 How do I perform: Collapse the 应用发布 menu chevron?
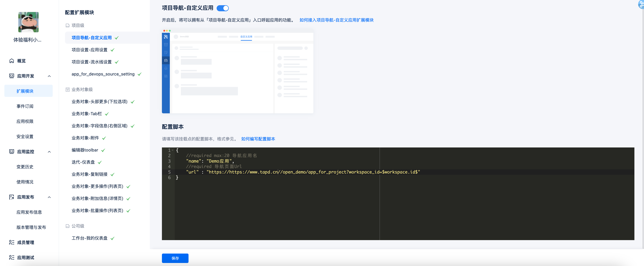[x=49, y=197]
